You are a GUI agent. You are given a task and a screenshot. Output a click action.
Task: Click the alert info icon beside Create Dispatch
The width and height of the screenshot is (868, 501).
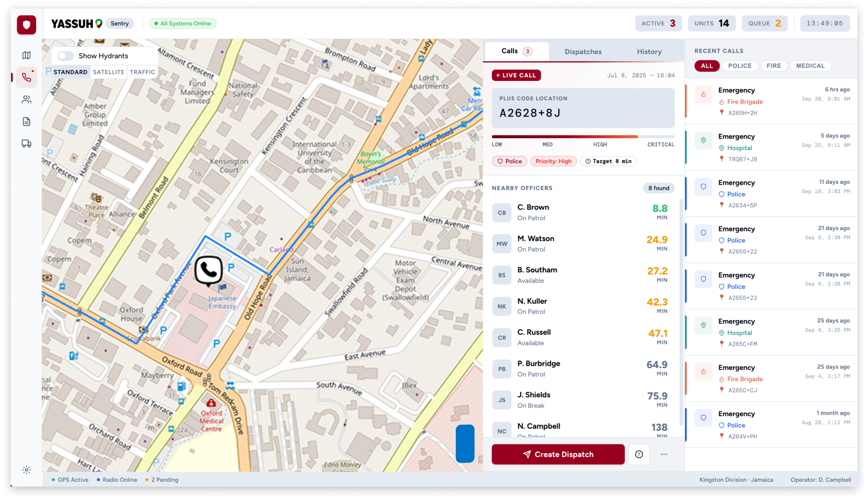click(639, 454)
